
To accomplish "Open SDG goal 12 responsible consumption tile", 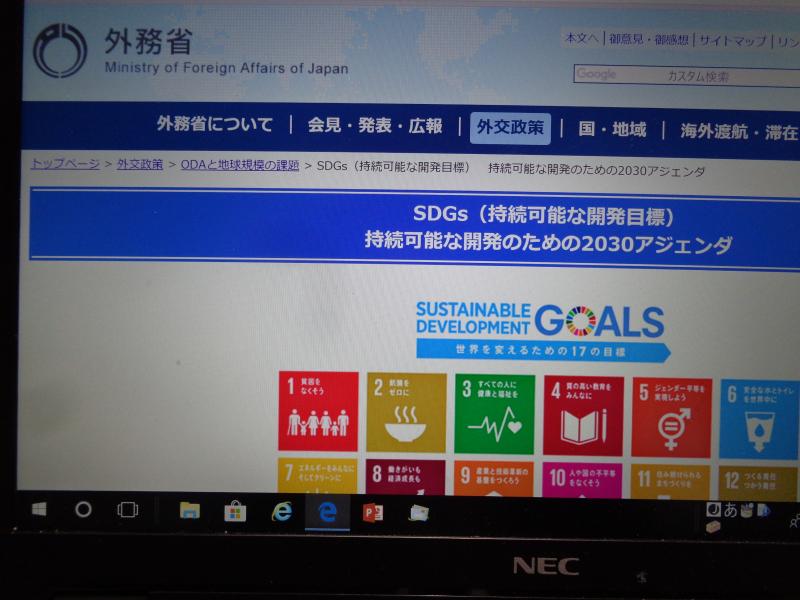I will point(758,484).
